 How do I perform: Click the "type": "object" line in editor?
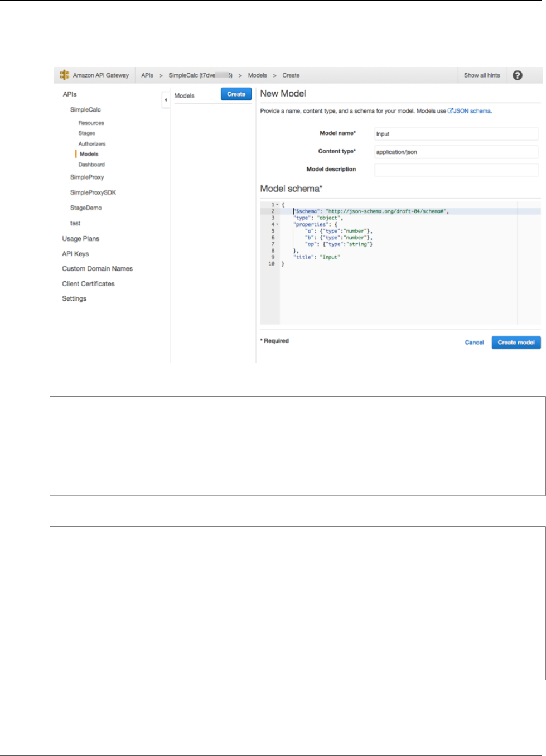[318, 218]
